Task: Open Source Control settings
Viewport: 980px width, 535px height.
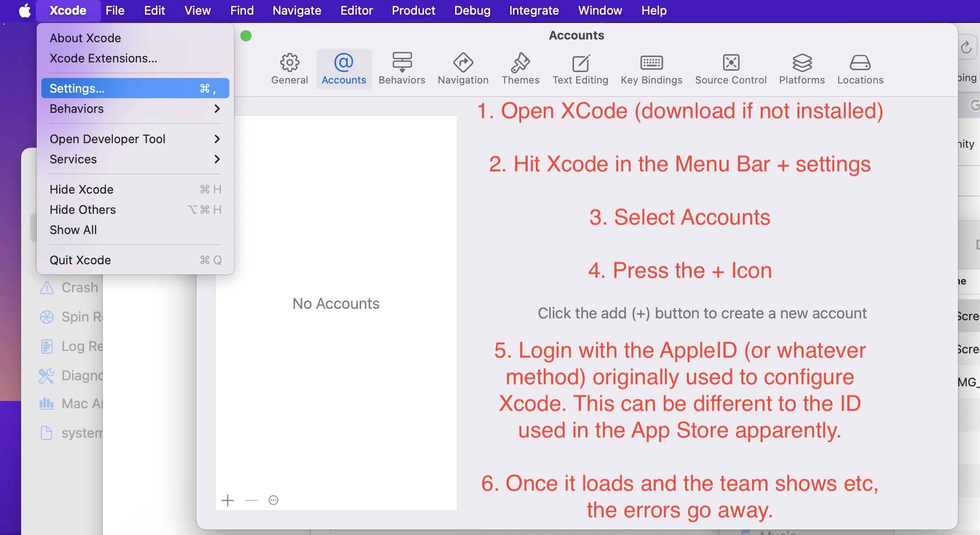Action: [x=731, y=69]
